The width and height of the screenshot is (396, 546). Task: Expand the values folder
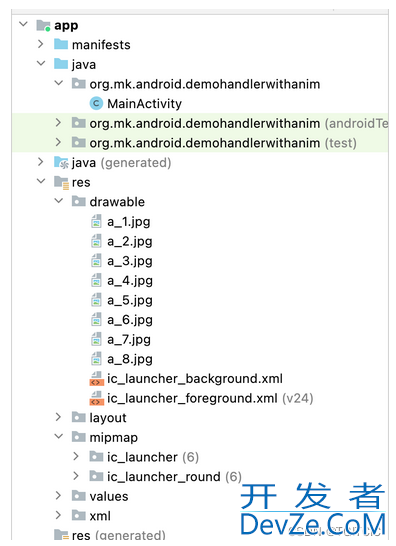(58, 495)
